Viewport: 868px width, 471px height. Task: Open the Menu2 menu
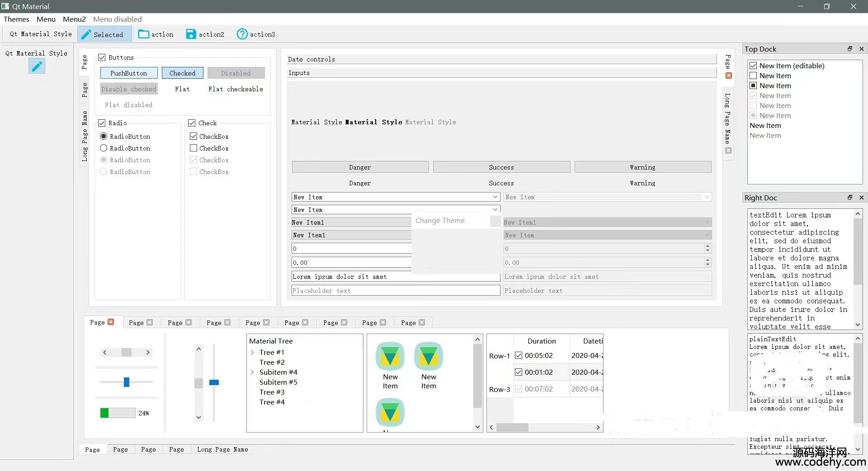coord(74,19)
